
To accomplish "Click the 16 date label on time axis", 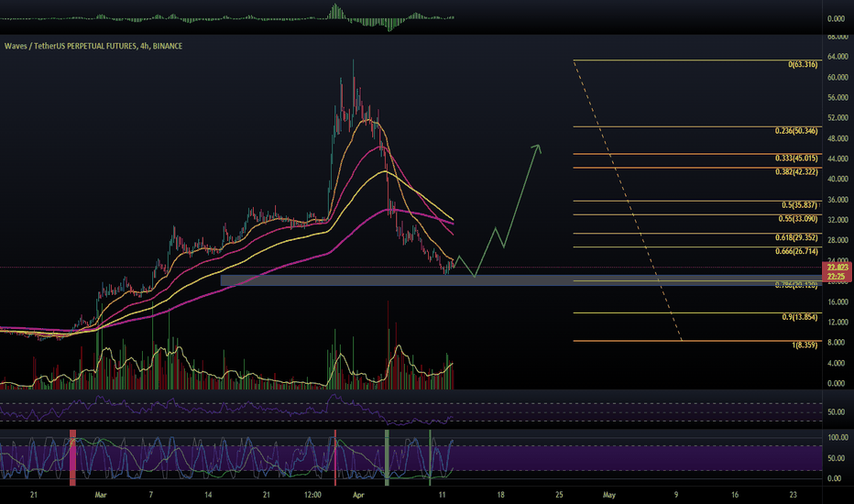I will pyautogui.click(x=735, y=495).
